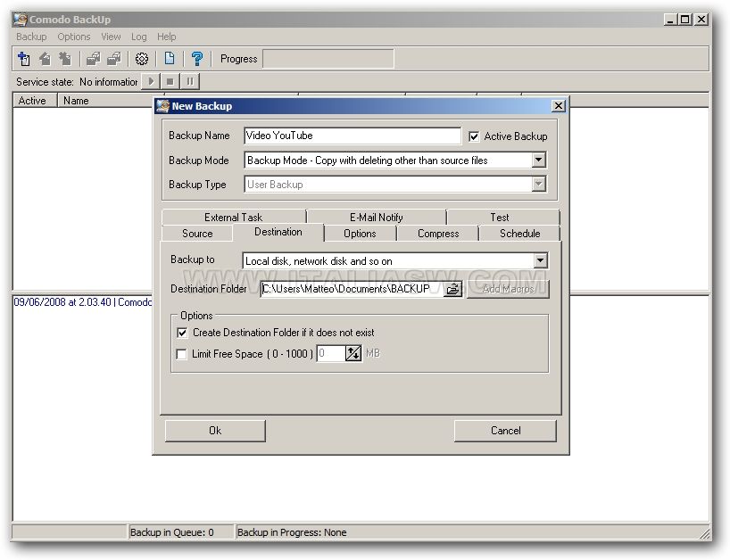The height and width of the screenshot is (560, 730).
Task: Click the Limit Free Space MB value field
Action: coord(330,353)
